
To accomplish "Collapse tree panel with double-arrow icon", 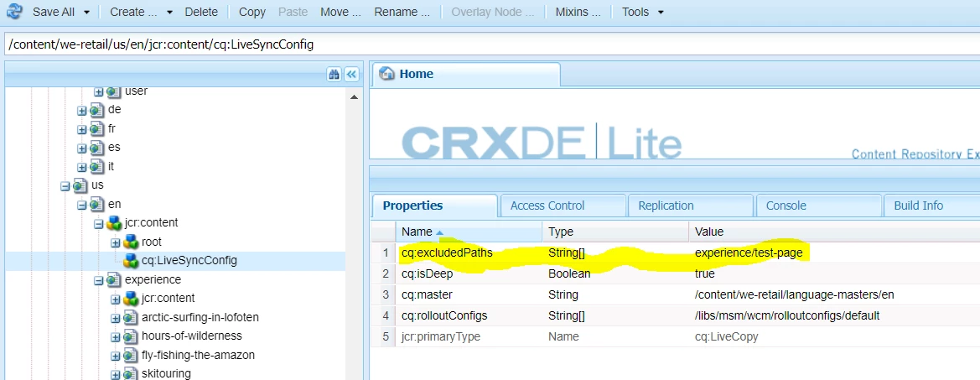I will (352, 75).
